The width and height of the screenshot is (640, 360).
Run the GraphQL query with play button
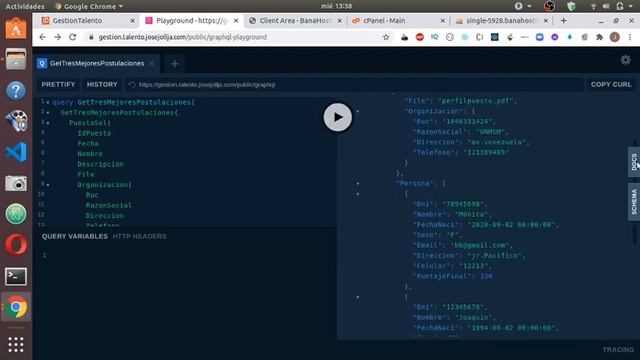coord(338,117)
